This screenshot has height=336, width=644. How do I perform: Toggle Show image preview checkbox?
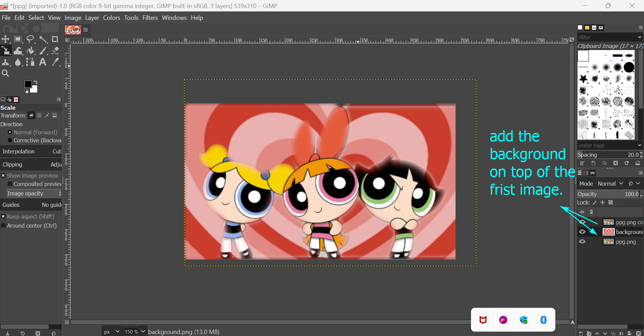3,176
